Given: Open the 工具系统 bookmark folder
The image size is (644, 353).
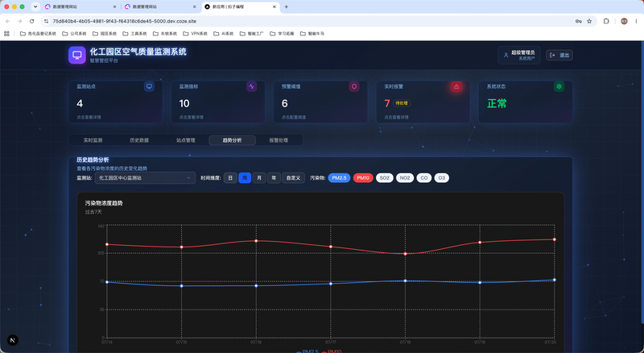Looking at the screenshot, I should (134, 34).
